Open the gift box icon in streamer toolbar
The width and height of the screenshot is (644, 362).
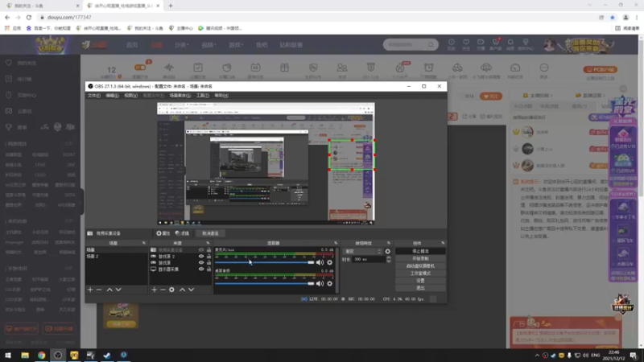coord(284,68)
